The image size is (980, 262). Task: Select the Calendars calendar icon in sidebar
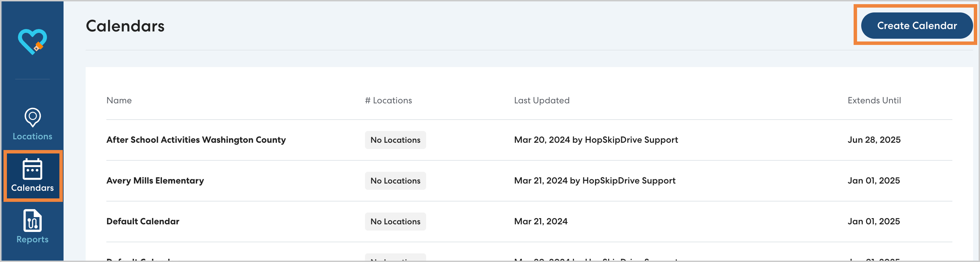[32, 169]
